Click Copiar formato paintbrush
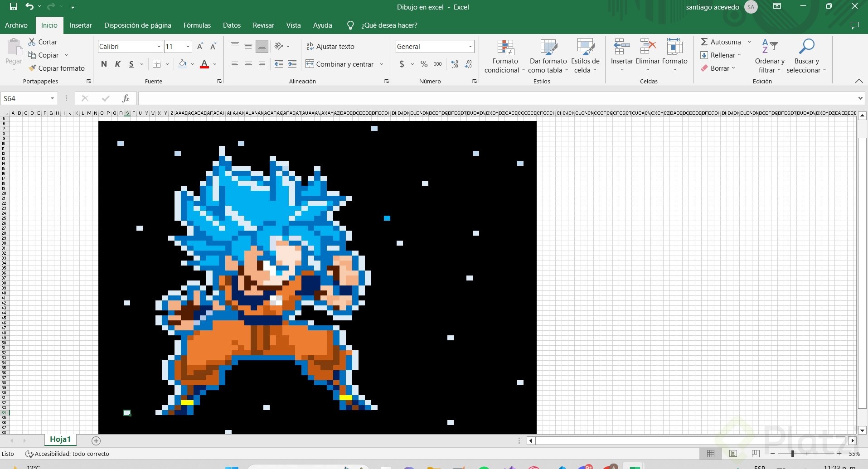This screenshot has width=868, height=469. (x=57, y=68)
